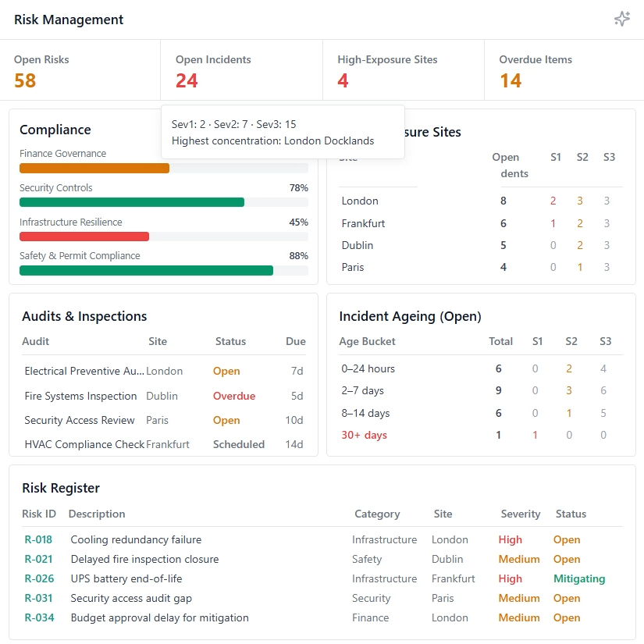644x644 pixels.
Task: Sort audits by Due column header
Action: (295, 341)
